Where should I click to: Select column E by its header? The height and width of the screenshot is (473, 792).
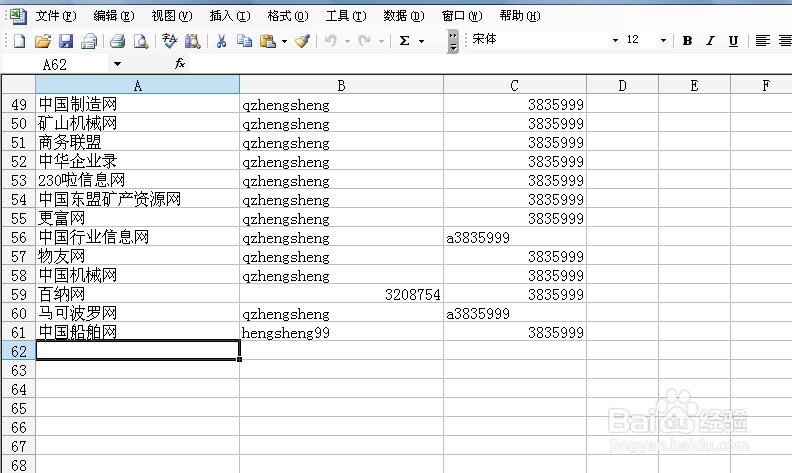pos(694,84)
